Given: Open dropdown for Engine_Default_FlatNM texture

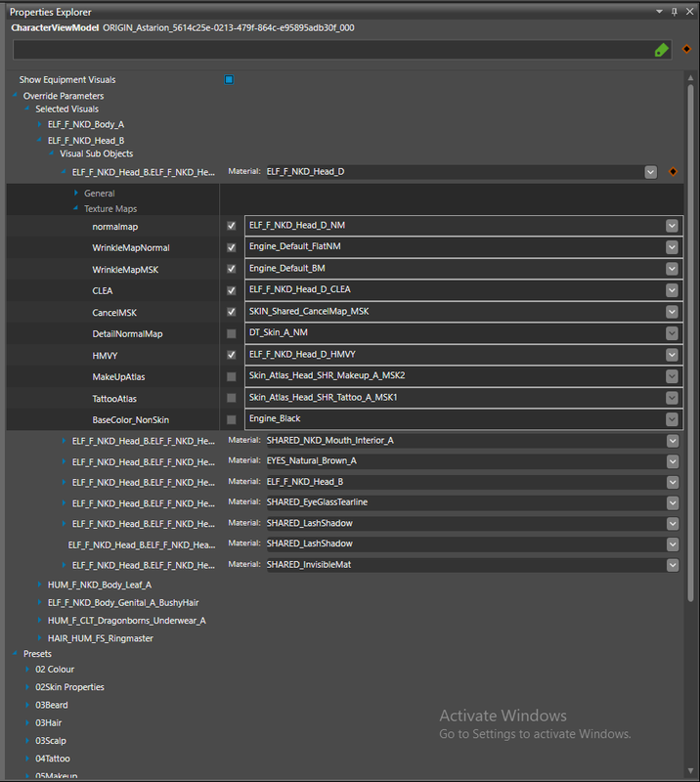Looking at the screenshot, I should [x=672, y=247].
